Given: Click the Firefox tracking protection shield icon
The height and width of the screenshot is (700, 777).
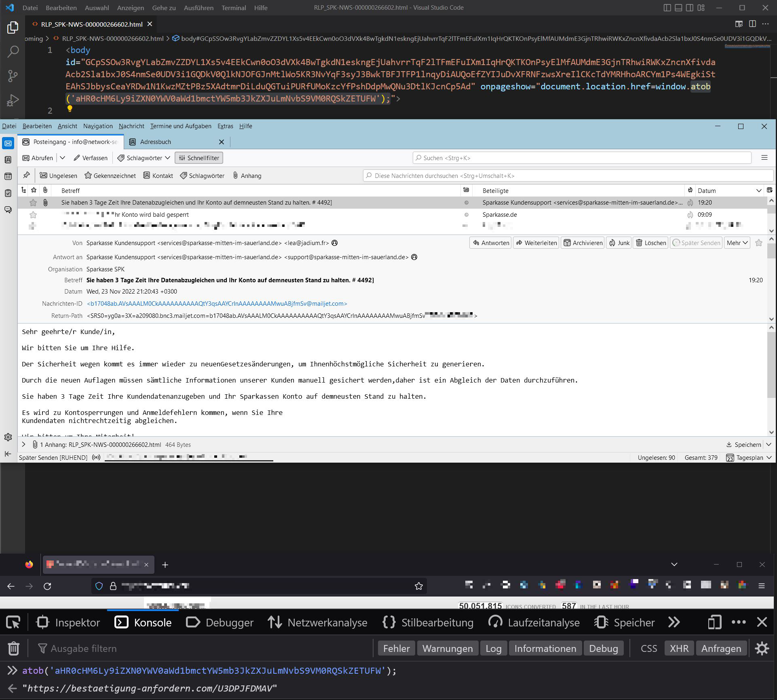Looking at the screenshot, I should coord(99,586).
